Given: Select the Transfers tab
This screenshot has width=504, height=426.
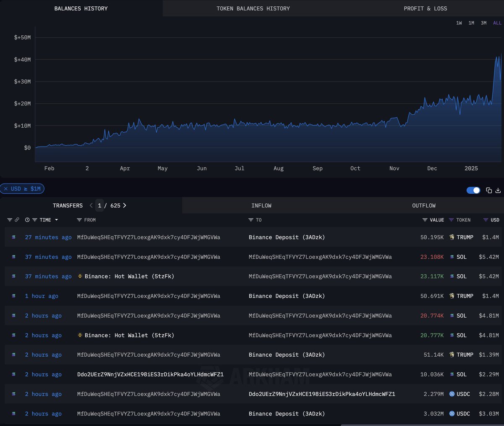Looking at the screenshot, I should pos(68,205).
